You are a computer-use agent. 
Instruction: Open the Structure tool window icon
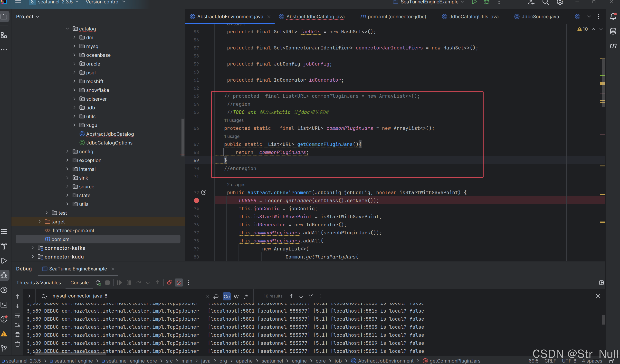point(4,35)
